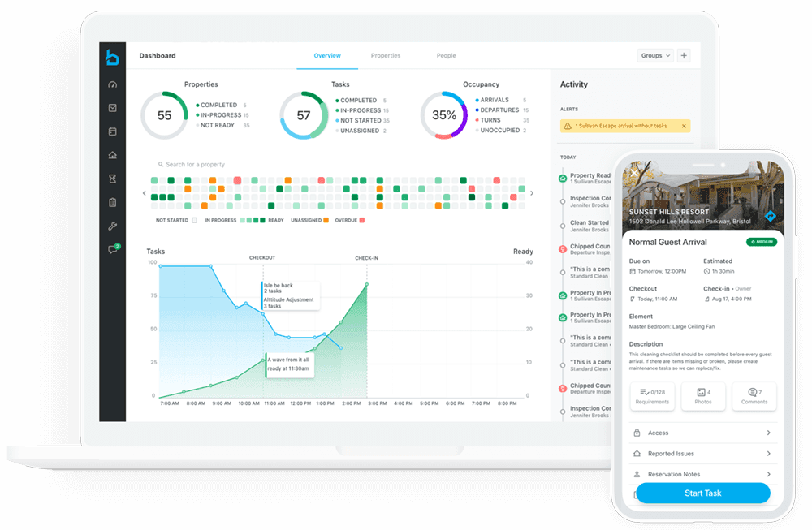
Task: Open chat messages icon with badge
Action: 113,250
